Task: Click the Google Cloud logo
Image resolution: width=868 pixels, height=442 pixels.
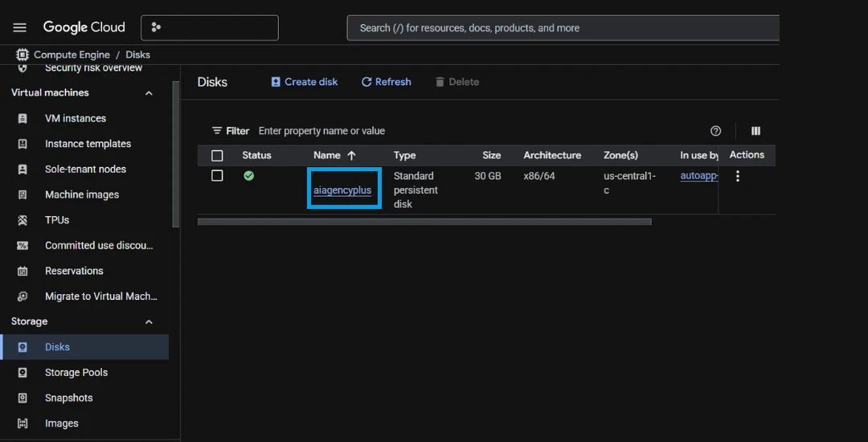Action: pyautogui.click(x=84, y=27)
